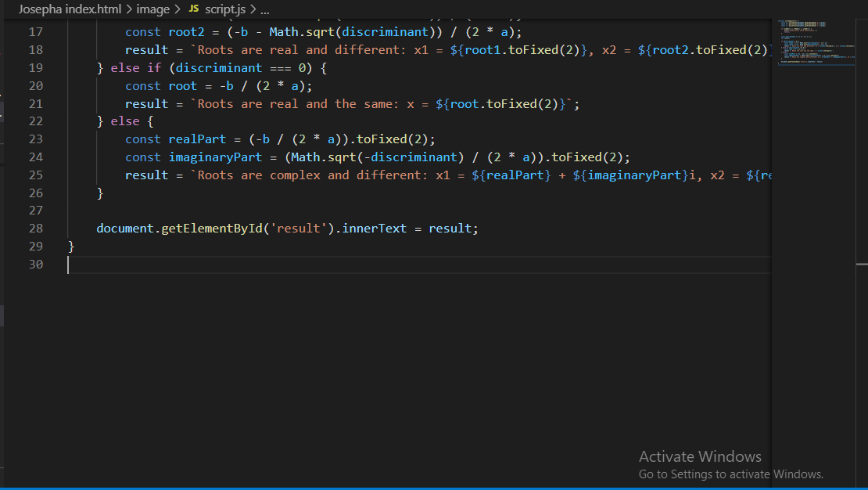Click 'imaginaryPart' declaration on line 24
Viewport: 868px width, 490px height.
(215, 157)
